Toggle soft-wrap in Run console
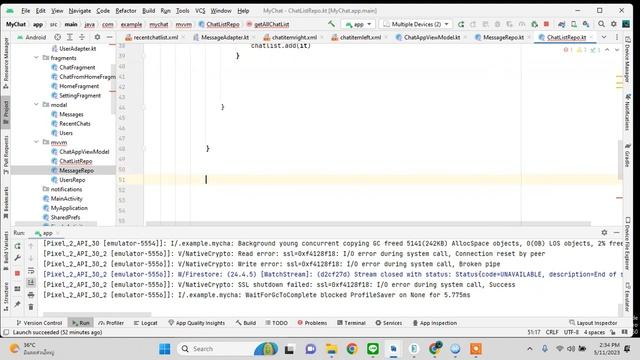The image size is (640, 360). pyautogui.click(x=31, y=271)
